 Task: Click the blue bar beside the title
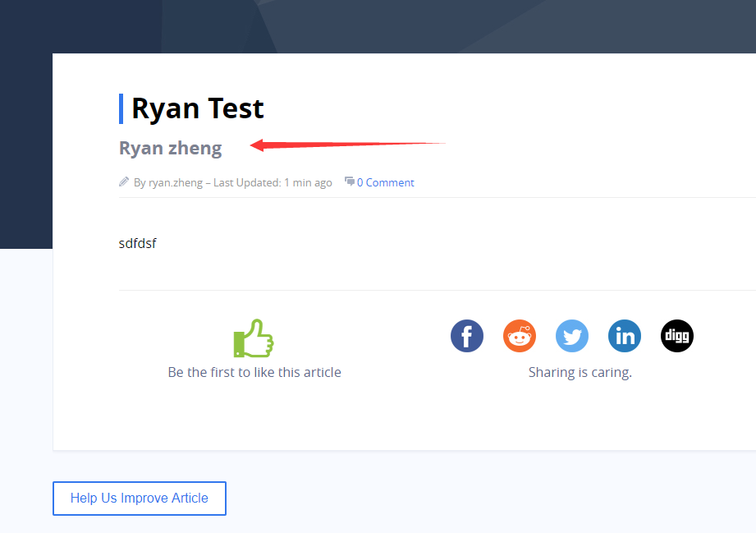pos(121,108)
